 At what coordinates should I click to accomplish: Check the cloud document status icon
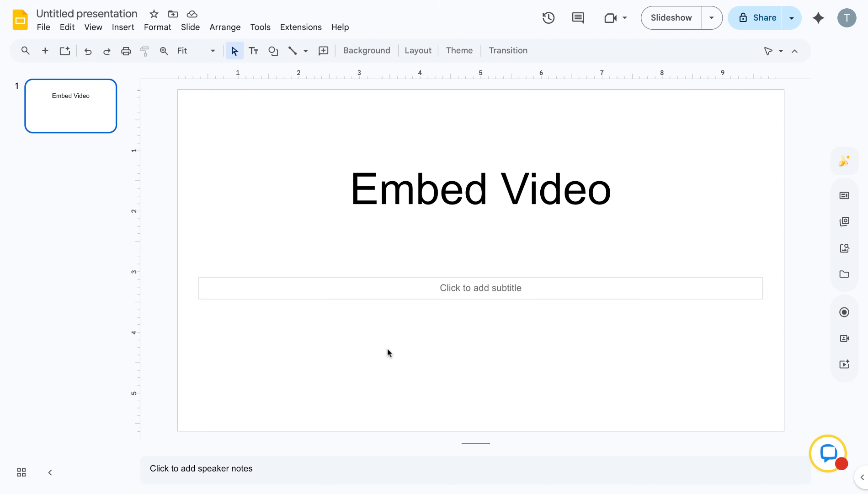click(192, 14)
